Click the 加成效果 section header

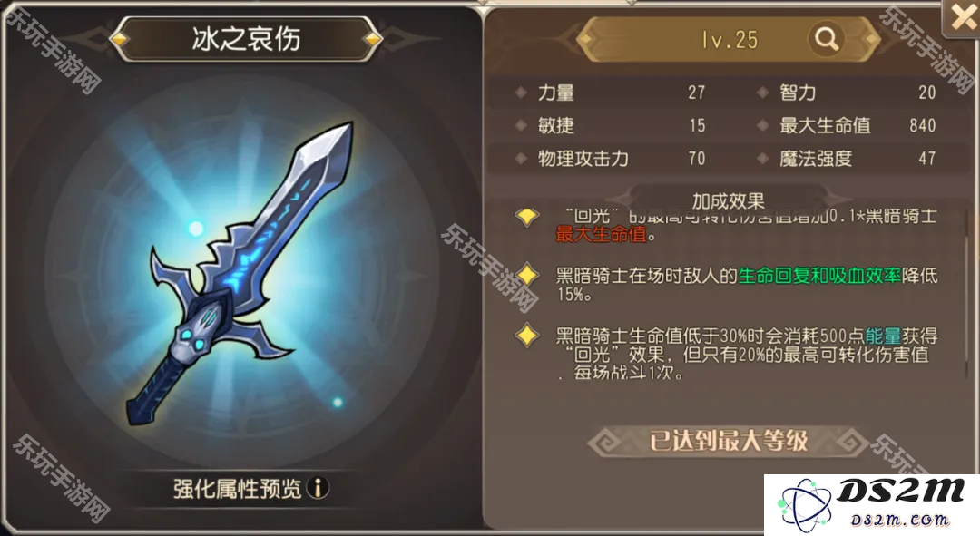(x=728, y=200)
